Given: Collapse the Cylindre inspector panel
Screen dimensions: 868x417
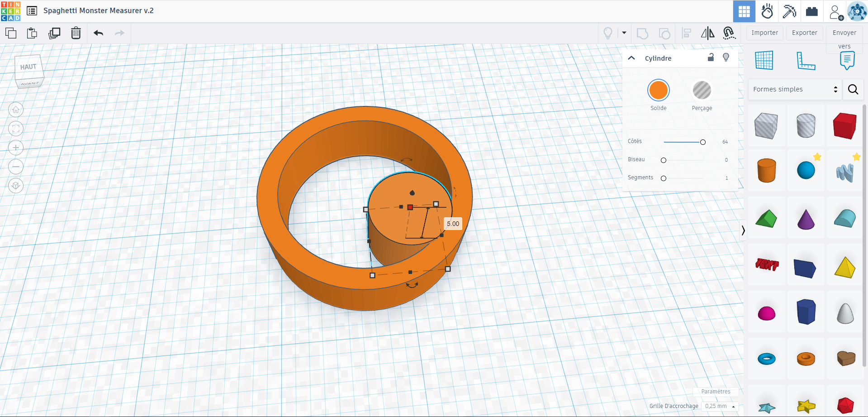Looking at the screenshot, I should pyautogui.click(x=632, y=58).
